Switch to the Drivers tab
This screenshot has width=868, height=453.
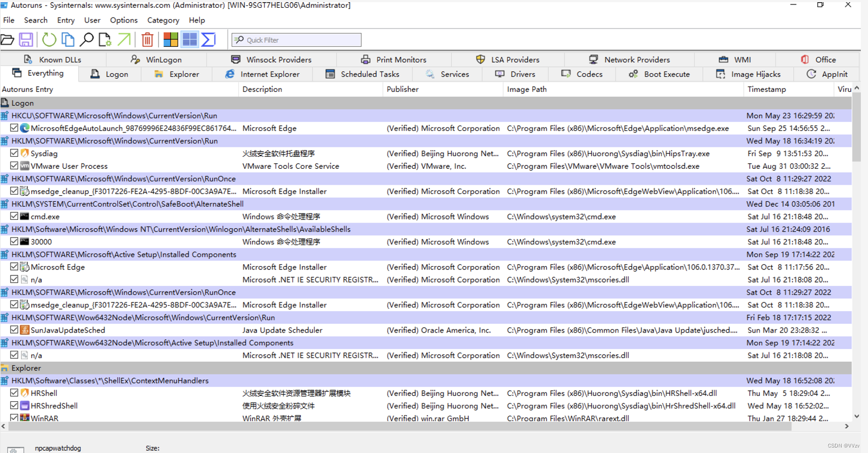pos(515,74)
